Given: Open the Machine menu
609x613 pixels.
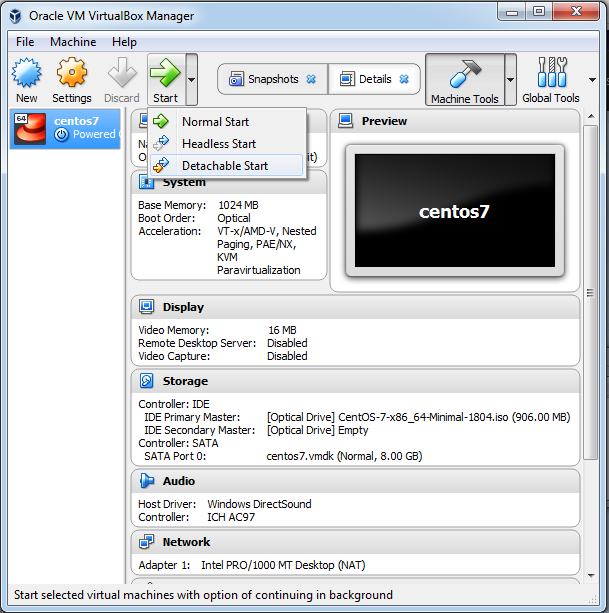Looking at the screenshot, I should click(73, 42).
